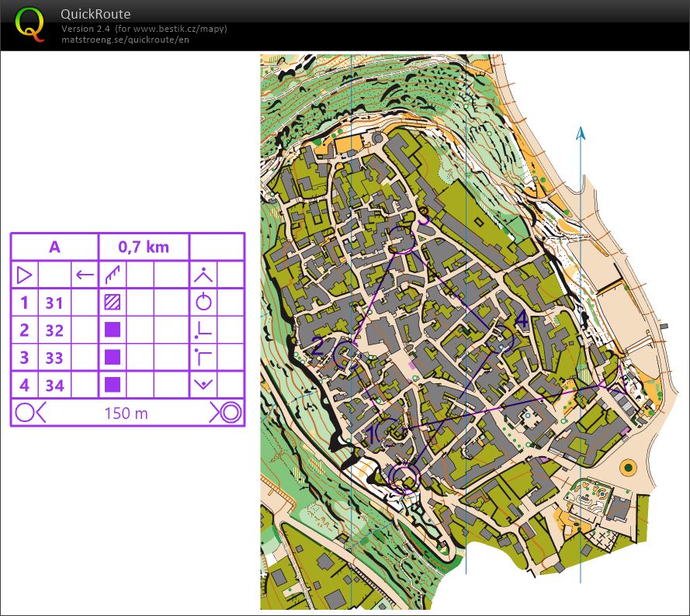
Task: Select the course 'A' header cell
Action: tap(54, 247)
